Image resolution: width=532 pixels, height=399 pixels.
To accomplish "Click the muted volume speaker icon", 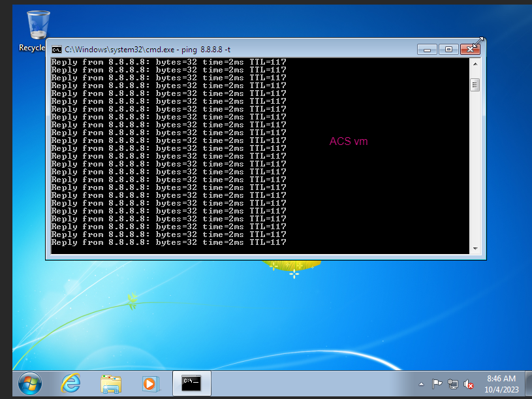I will coord(469,384).
